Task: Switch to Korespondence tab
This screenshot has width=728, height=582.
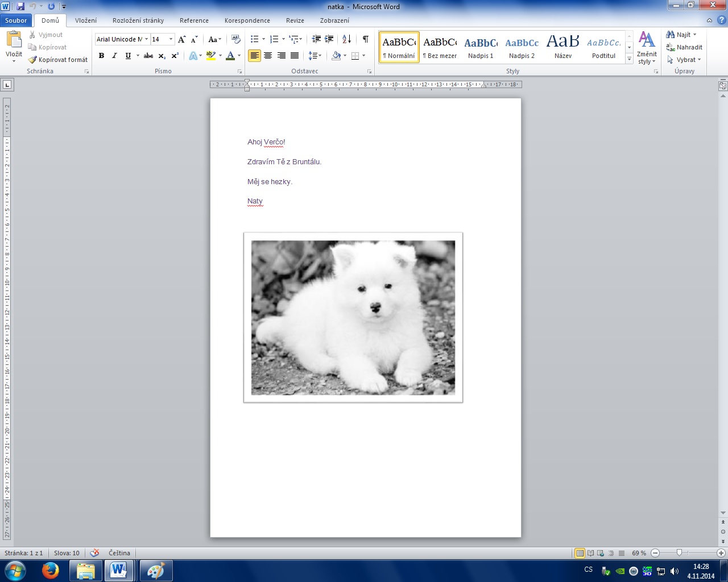Action: point(247,20)
